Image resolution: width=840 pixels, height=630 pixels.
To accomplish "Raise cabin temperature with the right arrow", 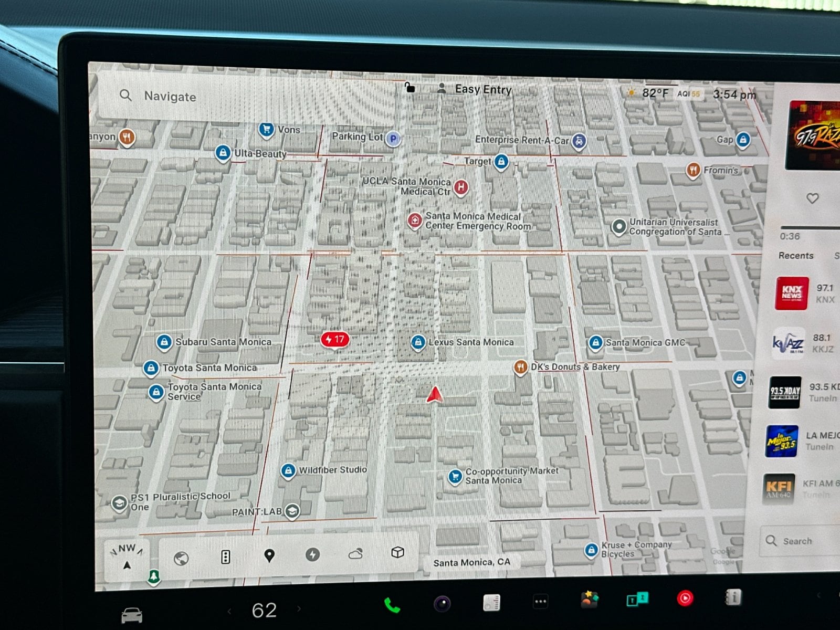I will 299,608.
